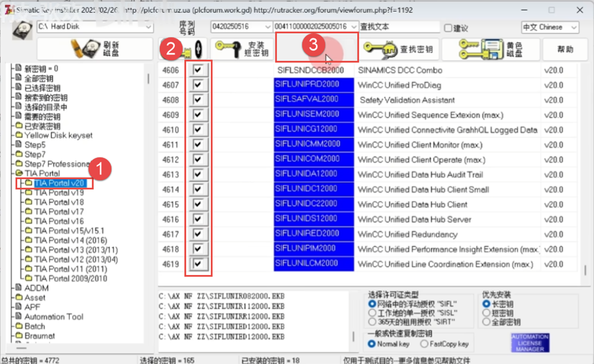
Task: Select the 新密钥 = 0 tree entry
Action: click(42, 68)
